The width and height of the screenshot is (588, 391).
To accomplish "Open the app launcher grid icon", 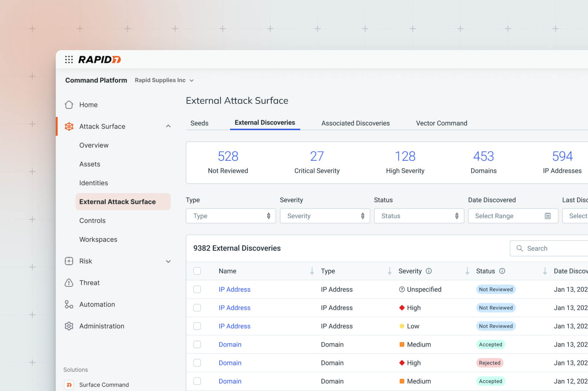I will (69, 59).
